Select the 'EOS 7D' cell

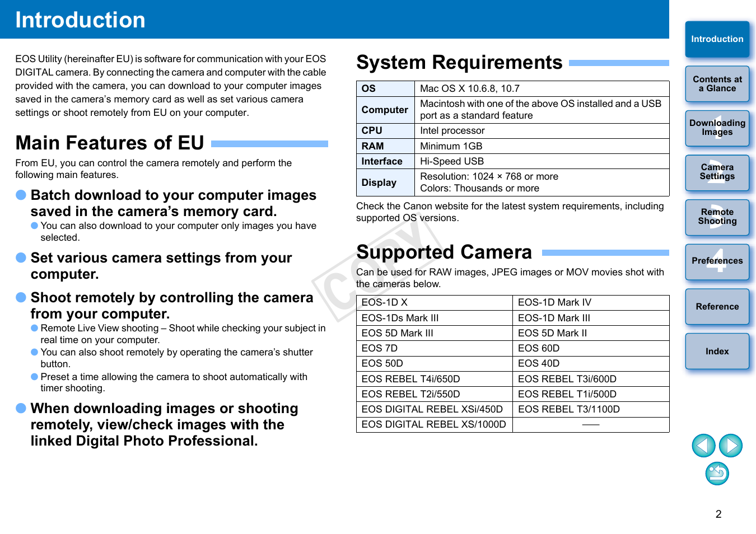[x=435, y=348]
